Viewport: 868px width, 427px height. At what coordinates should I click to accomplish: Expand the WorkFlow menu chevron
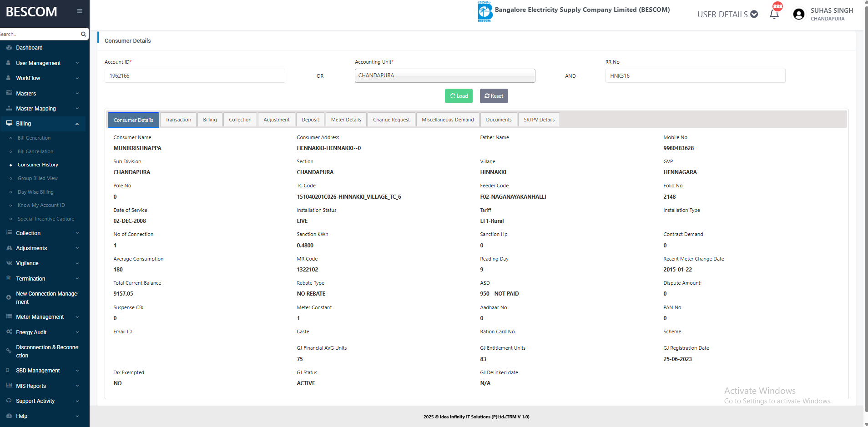click(77, 78)
